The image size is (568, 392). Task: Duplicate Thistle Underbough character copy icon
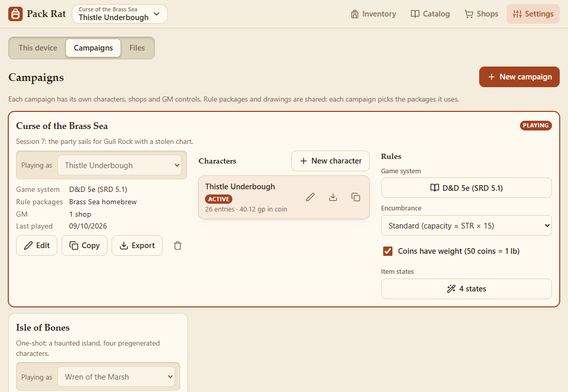tap(356, 197)
